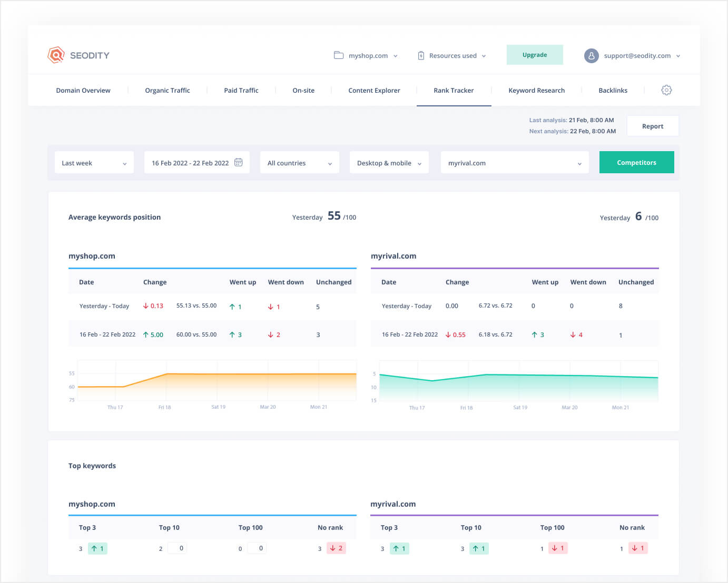Expand the myshop.com project dropdown
Viewport: 728px width, 583px height.
click(x=366, y=55)
